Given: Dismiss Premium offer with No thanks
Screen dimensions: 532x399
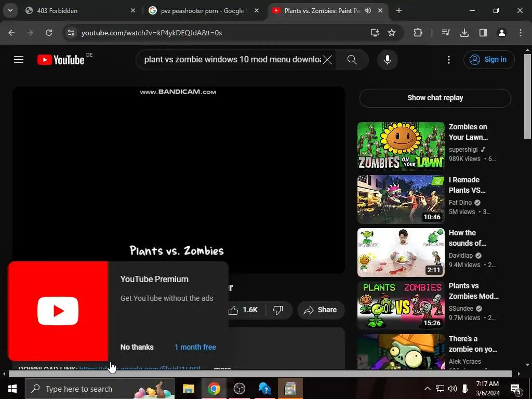Looking at the screenshot, I should point(137,347).
